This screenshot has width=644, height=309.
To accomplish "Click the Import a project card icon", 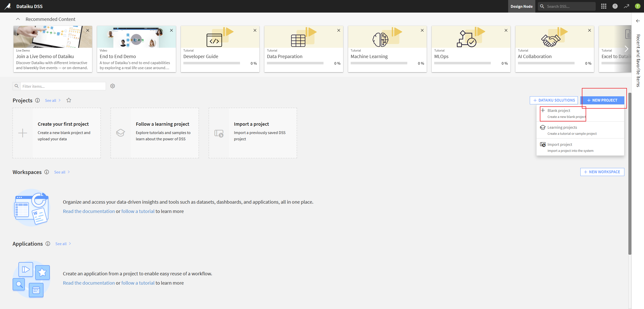I will click(x=219, y=133).
